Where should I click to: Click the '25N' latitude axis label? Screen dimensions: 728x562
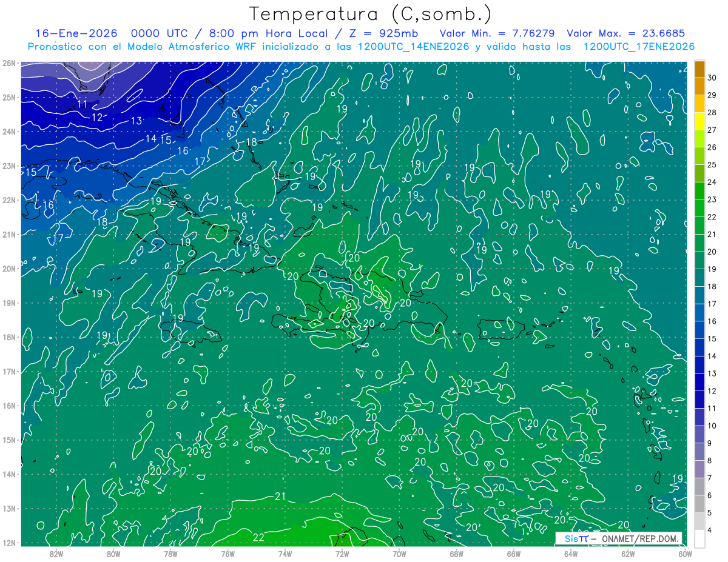click(8, 97)
